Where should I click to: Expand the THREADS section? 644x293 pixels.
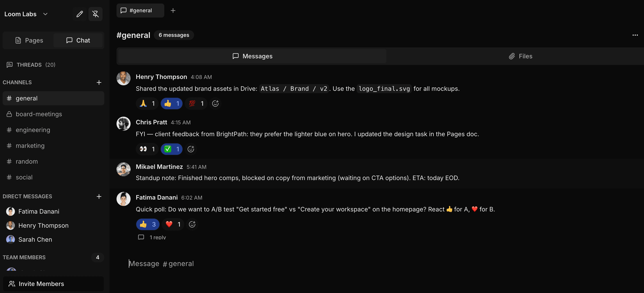pos(30,64)
